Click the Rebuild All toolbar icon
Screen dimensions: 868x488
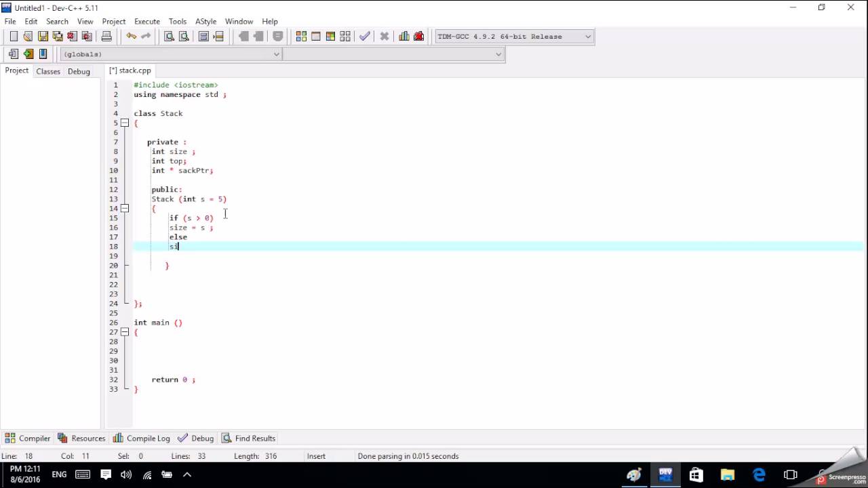point(345,37)
